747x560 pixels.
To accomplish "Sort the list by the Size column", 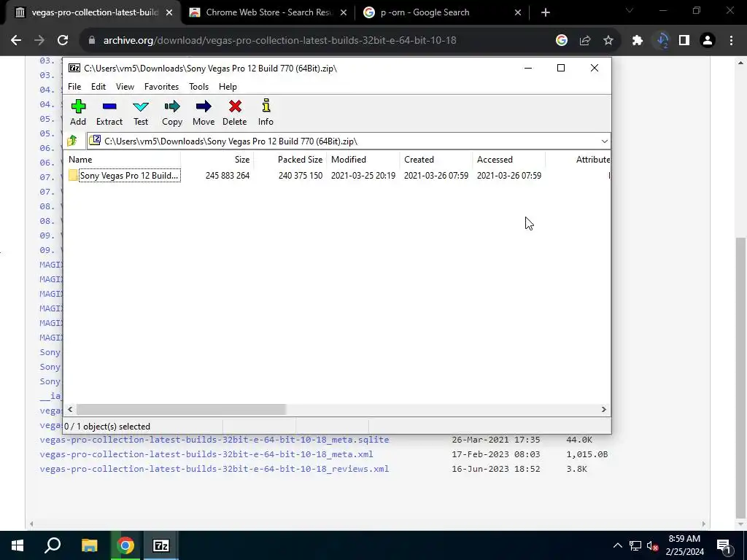I will (x=217, y=160).
